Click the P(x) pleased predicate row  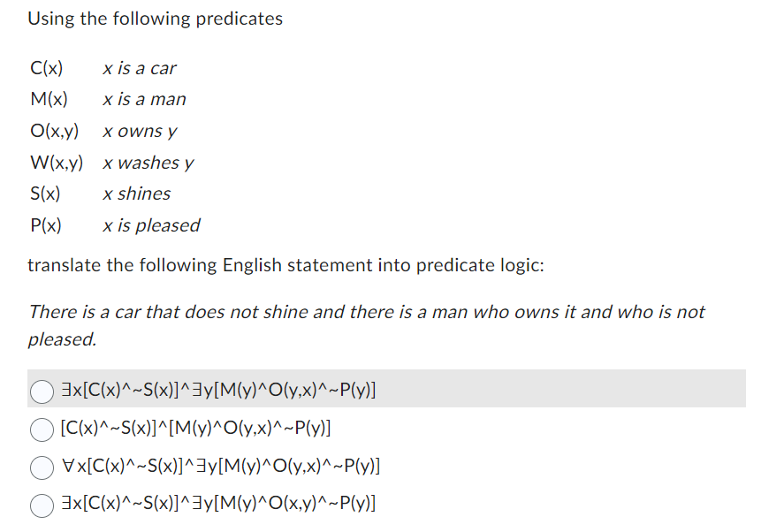click(x=45, y=225)
